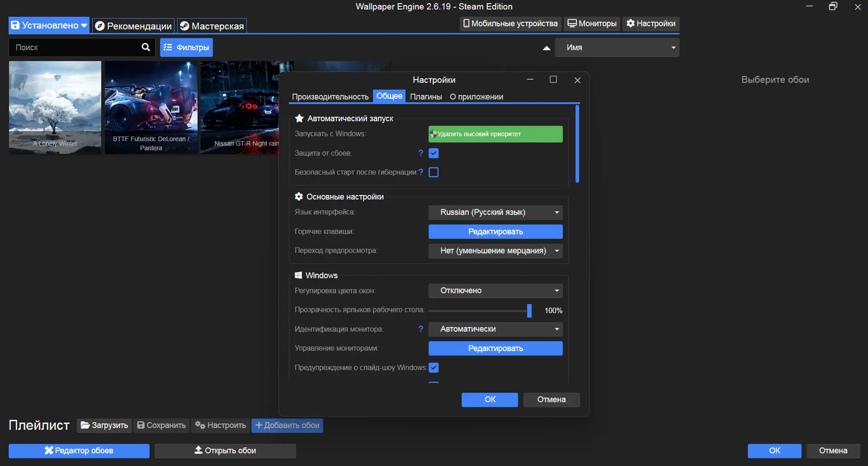Click the search magnifier icon
The width and height of the screenshot is (868, 466).
coord(146,47)
